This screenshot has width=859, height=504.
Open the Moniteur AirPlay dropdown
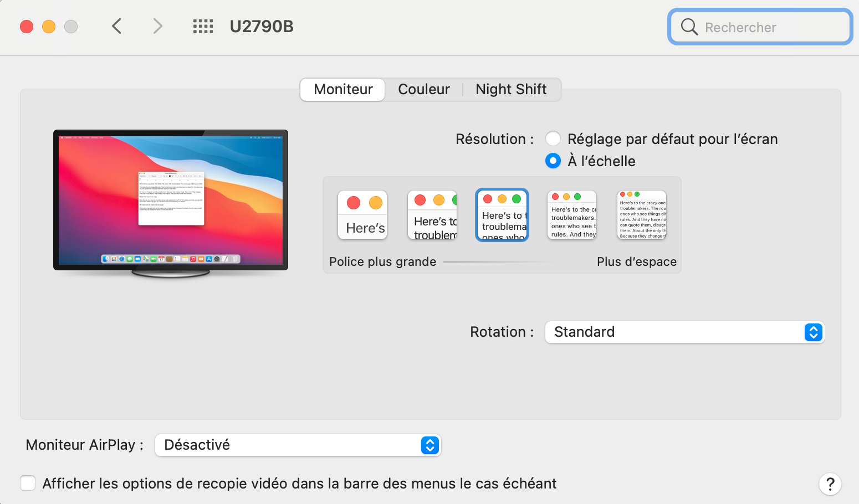coord(298,445)
